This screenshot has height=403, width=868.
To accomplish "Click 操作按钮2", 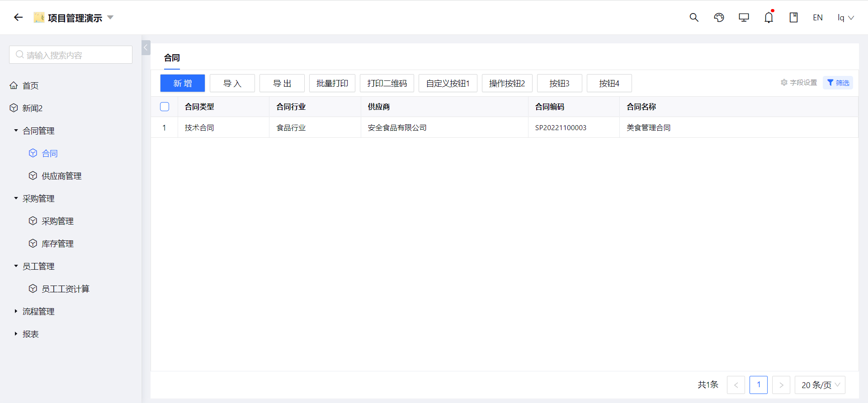I will 507,83.
